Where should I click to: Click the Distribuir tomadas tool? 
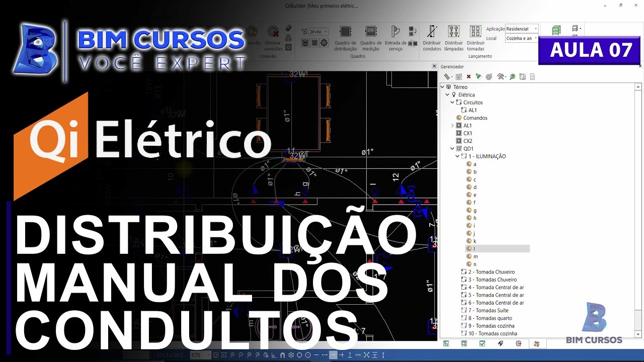point(475,38)
